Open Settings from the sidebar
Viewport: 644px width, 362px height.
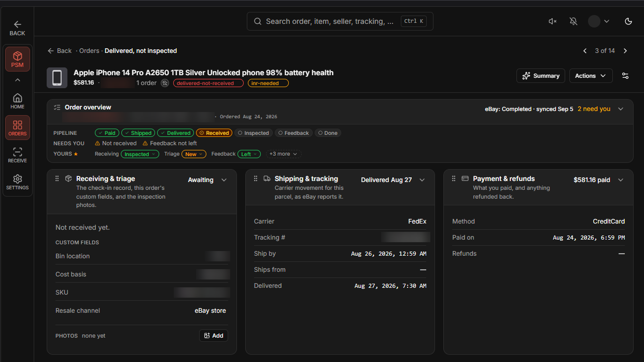click(17, 182)
